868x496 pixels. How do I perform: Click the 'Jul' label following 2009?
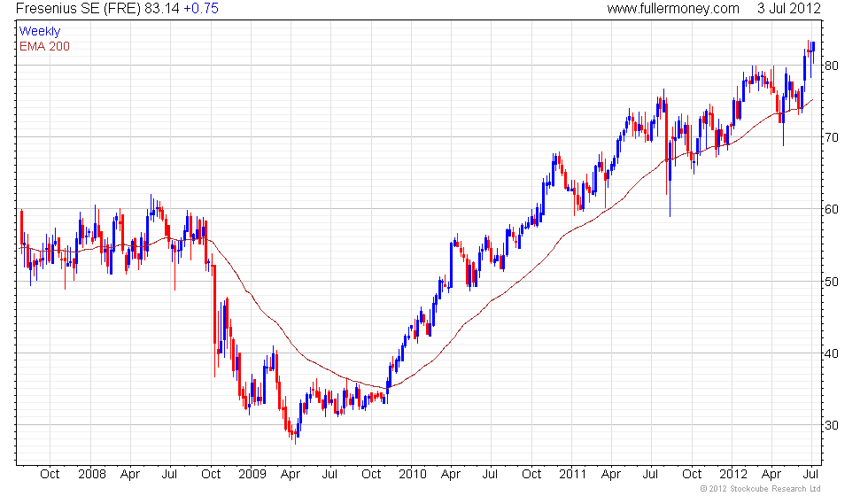329,475
